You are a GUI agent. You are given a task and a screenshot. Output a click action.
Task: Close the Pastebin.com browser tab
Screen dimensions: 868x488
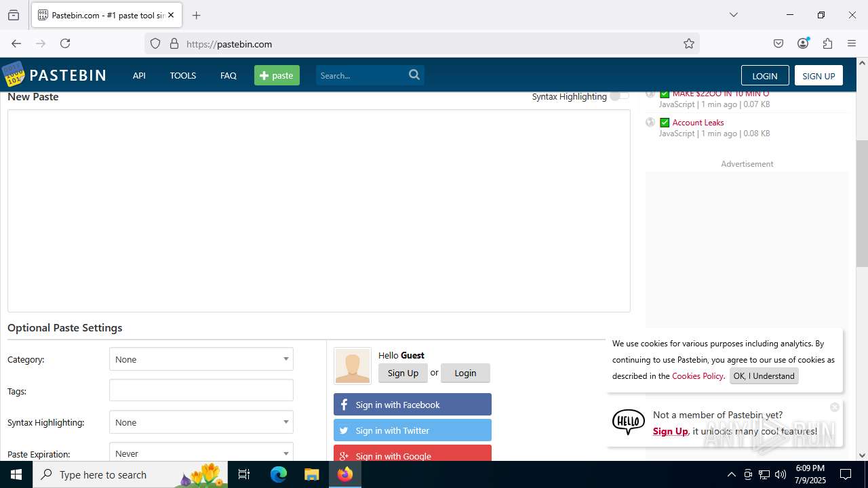(171, 15)
